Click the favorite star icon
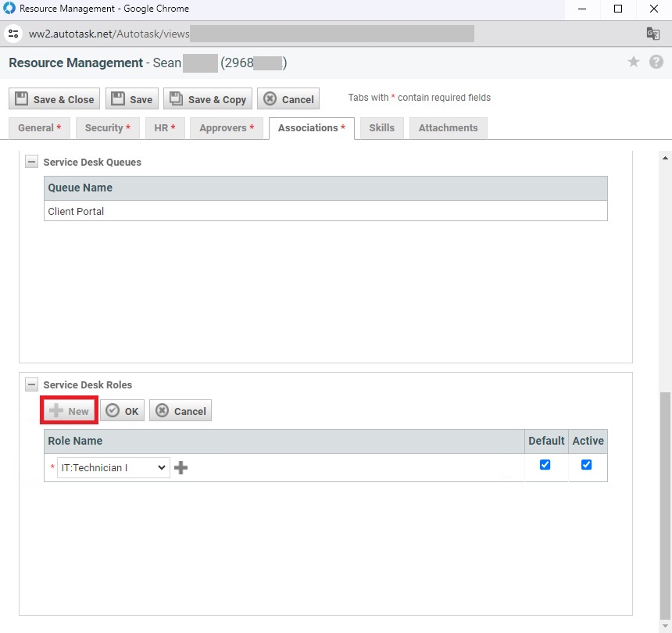This screenshot has height=633, width=672. point(634,63)
